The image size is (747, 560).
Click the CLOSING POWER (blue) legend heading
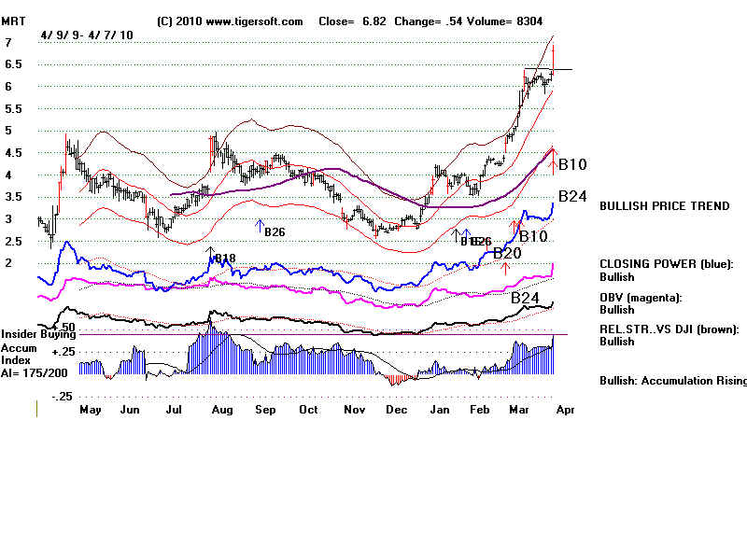(666, 264)
